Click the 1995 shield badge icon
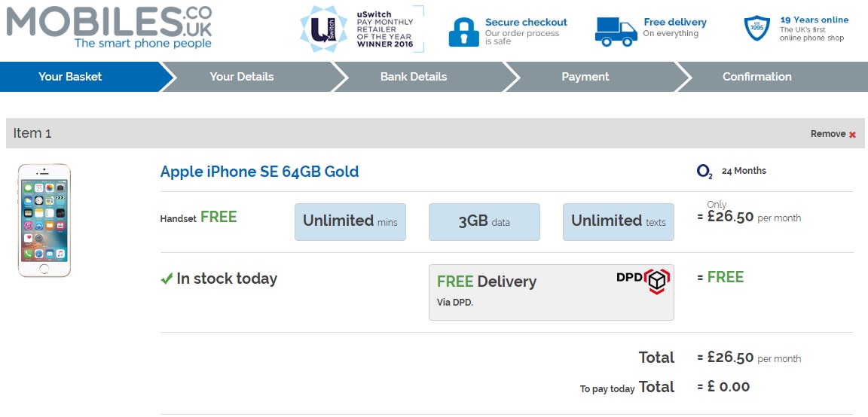Viewport: 868px width, 417px height. (757, 29)
